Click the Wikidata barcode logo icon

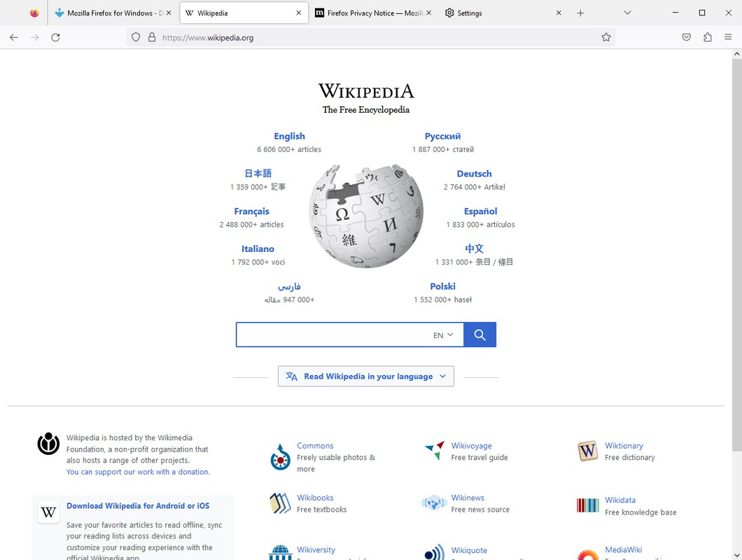click(587, 505)
